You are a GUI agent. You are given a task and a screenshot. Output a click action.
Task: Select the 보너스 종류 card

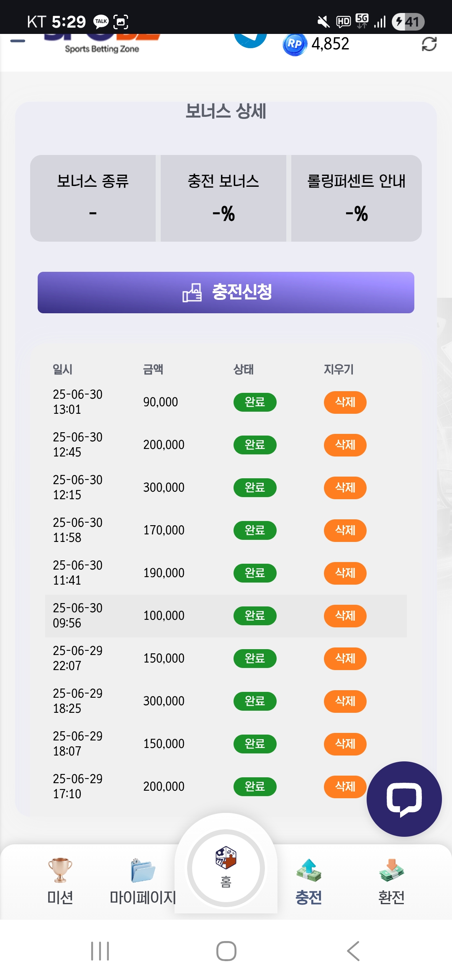coord(93,198)
